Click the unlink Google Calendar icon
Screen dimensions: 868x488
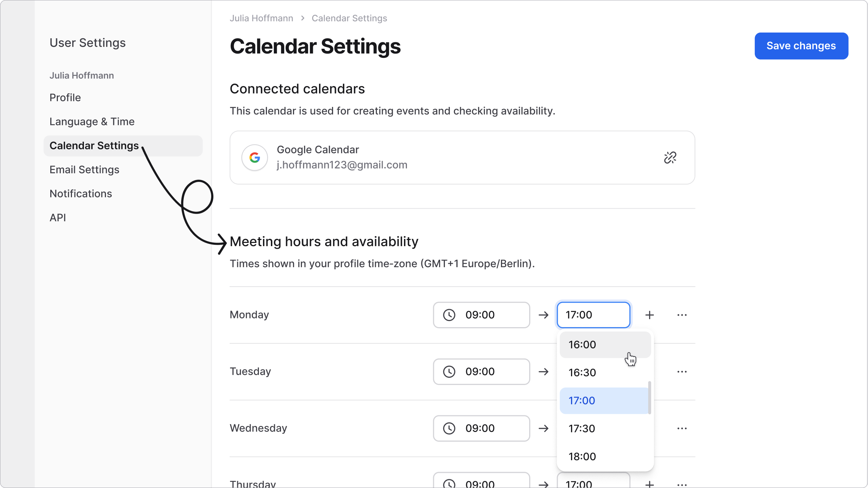click(x=670, y=158)
